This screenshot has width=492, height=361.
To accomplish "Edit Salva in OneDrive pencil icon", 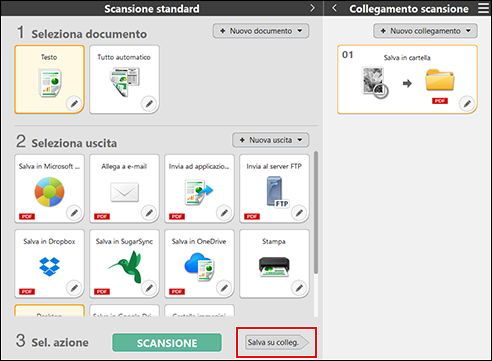I will click(224, 287).
